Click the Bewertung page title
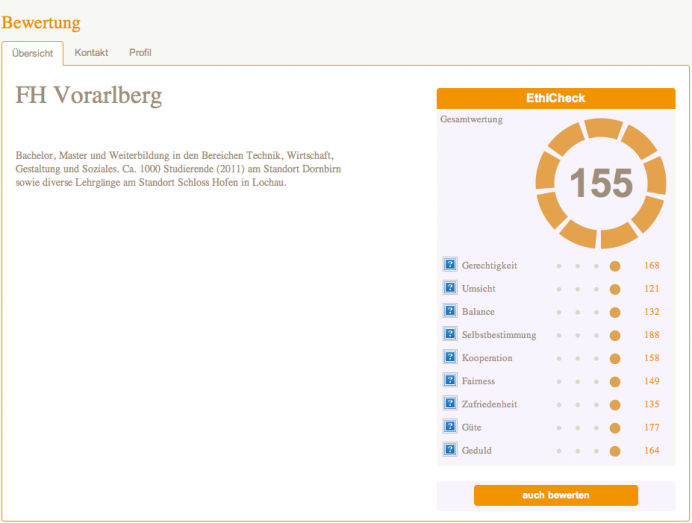 [x=41, y=23]
